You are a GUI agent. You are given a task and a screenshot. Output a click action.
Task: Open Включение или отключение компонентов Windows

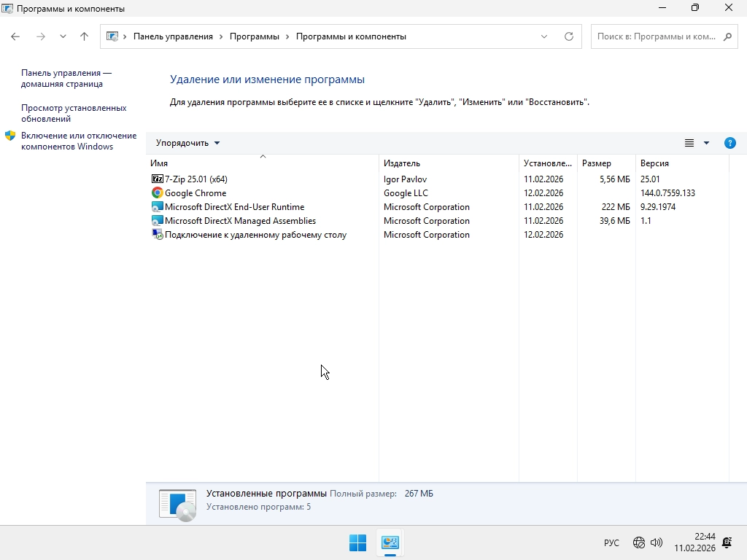[79, 141]
